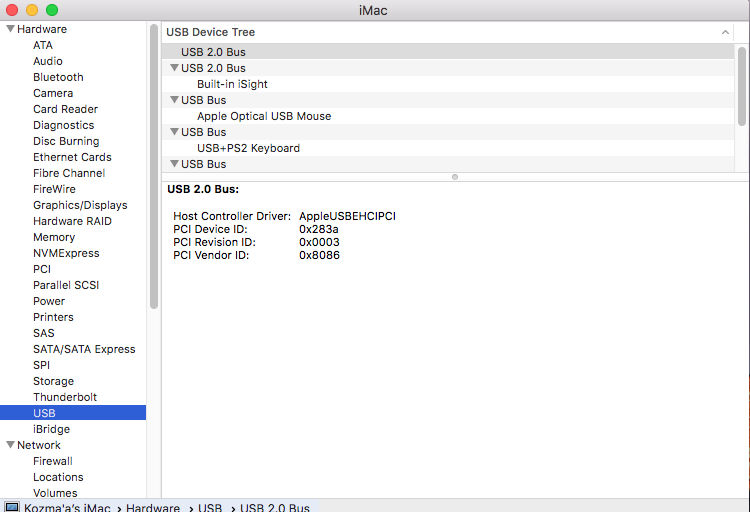Viewport: 750px width, 512px height.
Task: Go to Hardware in the path bar
Action: [x=153, y=507]
